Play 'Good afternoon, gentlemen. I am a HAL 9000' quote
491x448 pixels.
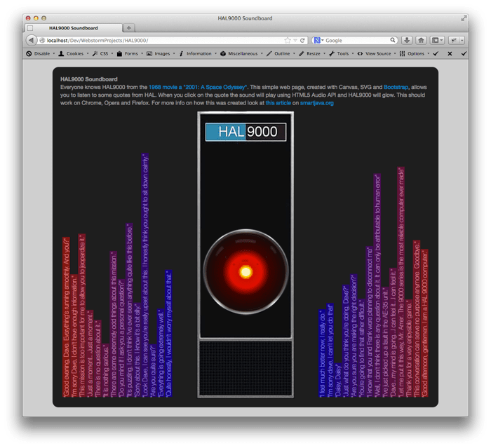pos(424,323)
